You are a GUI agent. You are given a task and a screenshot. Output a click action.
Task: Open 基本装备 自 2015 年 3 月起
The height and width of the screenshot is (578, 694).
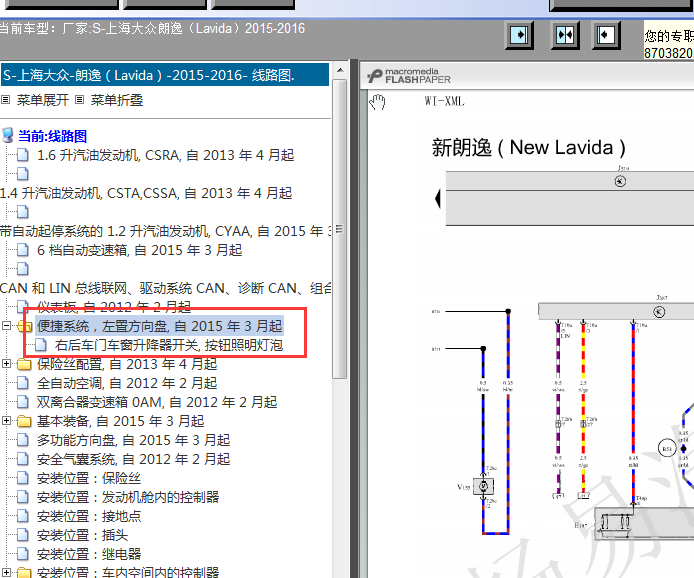coord(120,421)
